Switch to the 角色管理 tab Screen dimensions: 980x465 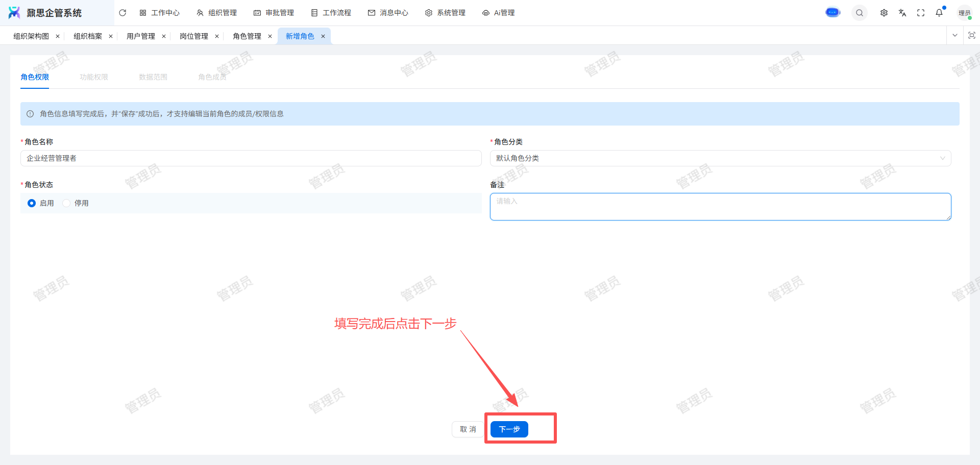[x=247, y=36]
